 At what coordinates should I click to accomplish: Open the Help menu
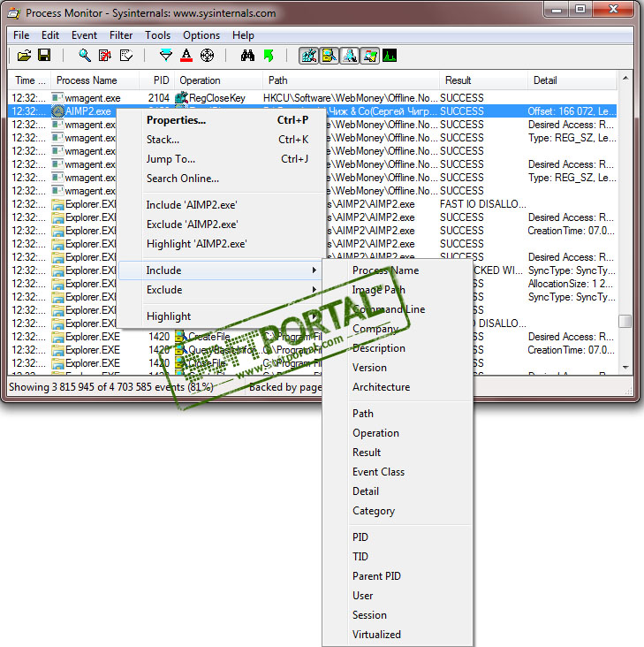coord(243,35)
